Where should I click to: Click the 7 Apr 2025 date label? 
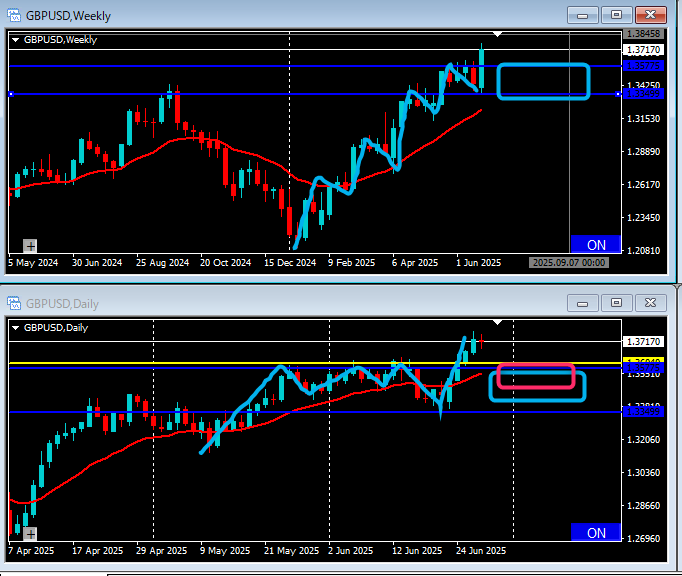(x=31, y=551)
